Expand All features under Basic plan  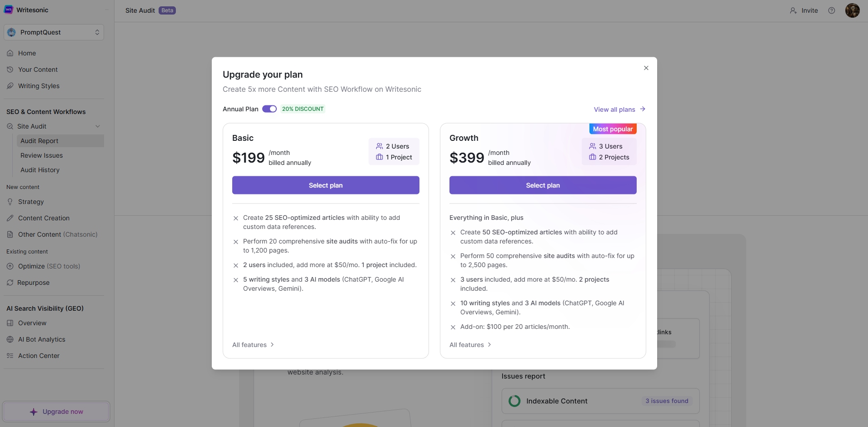(x=253, y=345)
